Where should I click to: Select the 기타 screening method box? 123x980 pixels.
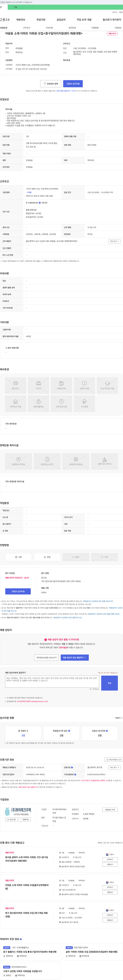104,557
